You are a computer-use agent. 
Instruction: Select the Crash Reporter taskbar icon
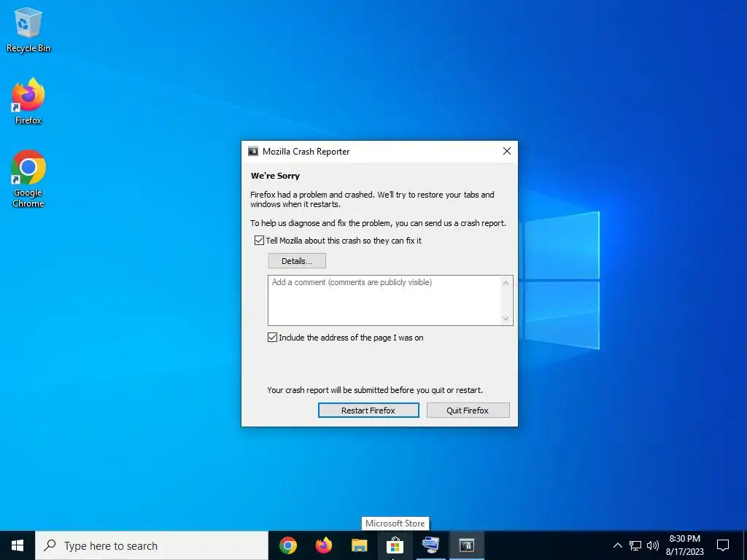(466, 545)
